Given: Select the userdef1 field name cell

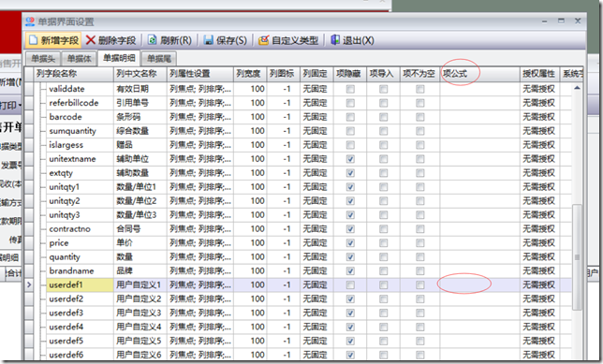Looking at the screenshot, I should coord(80,284).
